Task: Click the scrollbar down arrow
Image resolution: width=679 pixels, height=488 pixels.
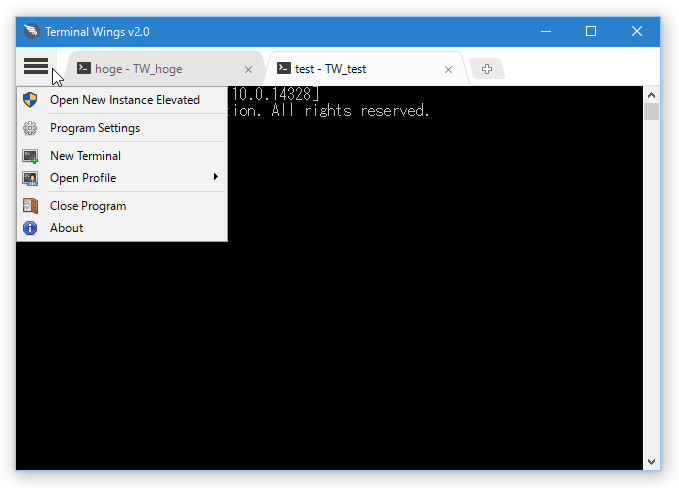Action: [651, 462]
